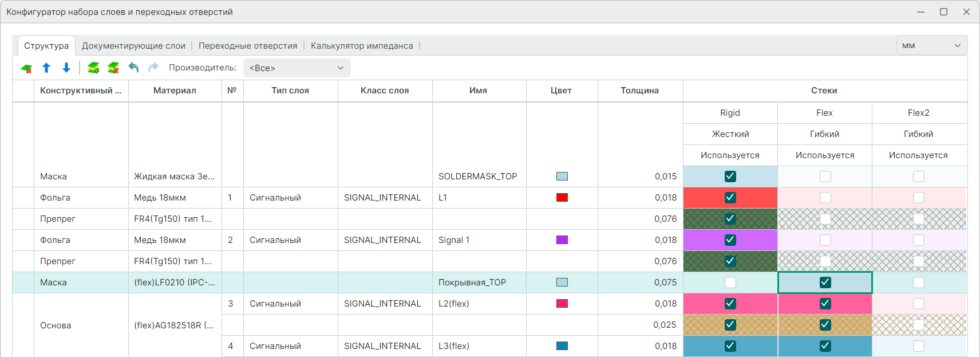Click the purple color swatch of Signal 1
The height and width of the screenshot is (357, 980).
(x=562, y=240)
